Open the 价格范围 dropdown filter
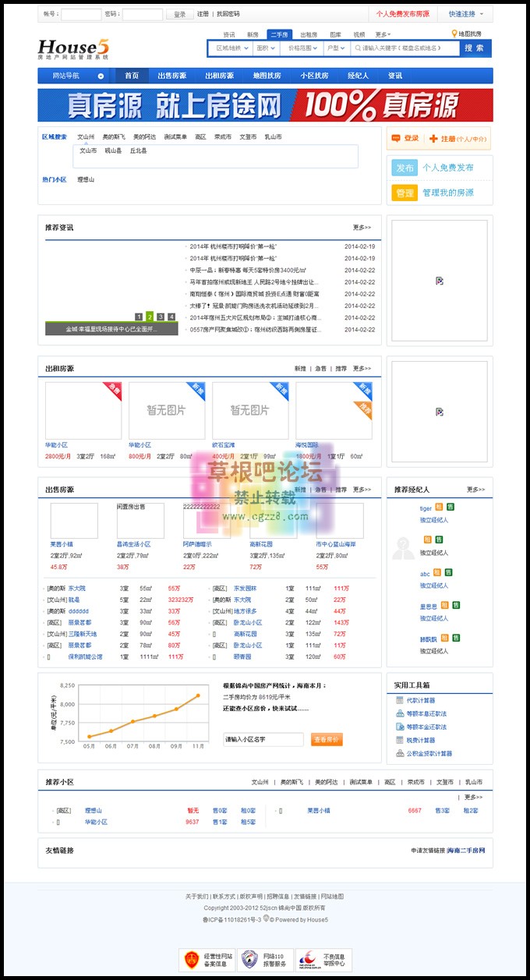Image resolution: width=530 pixels, height=980 pixels. click(302, 48)
